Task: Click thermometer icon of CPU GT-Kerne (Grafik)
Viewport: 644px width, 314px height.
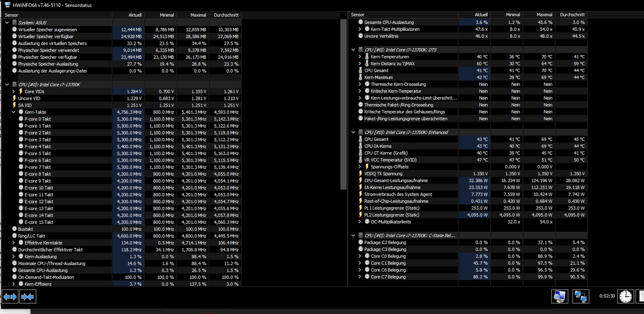Action: [360, 153]
